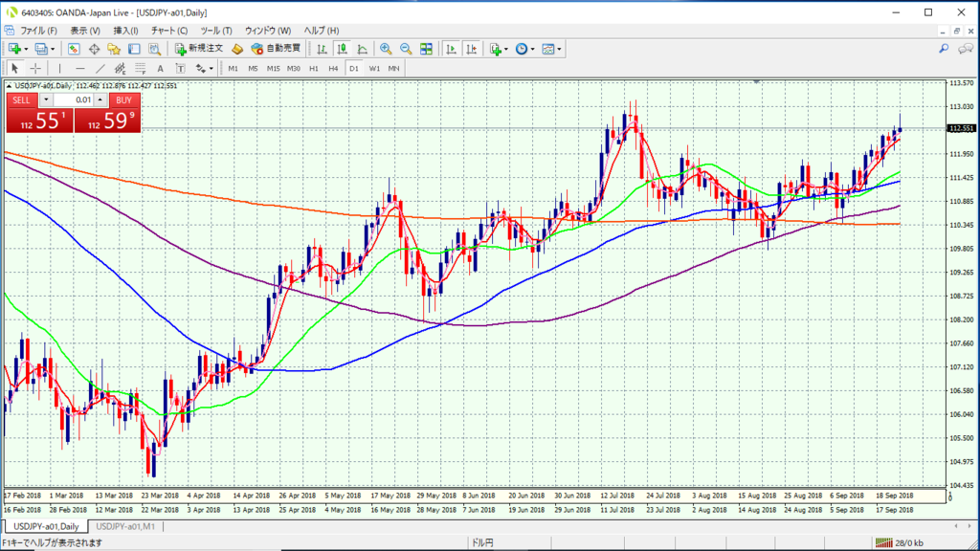
Task: Open the Data Window crosshair icon
Action: pos(94,49)
